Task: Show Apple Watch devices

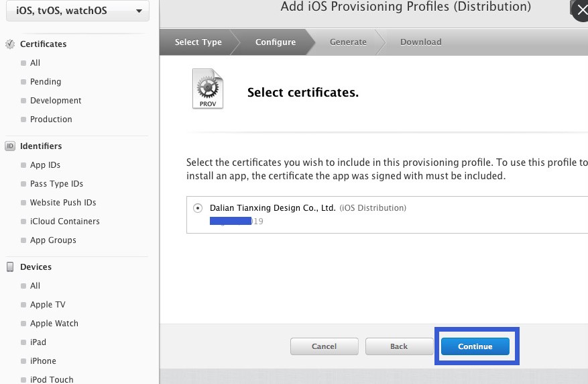Action: tap(54, 324)
